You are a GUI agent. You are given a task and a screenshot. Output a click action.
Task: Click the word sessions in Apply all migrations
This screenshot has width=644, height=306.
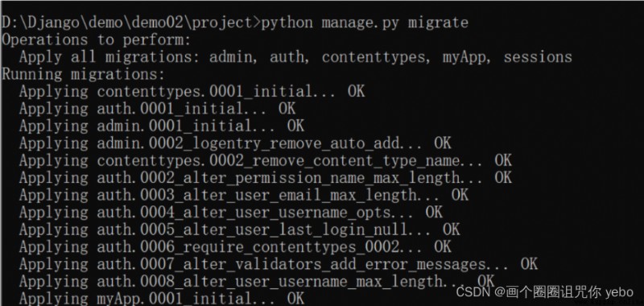click(538, 57)
